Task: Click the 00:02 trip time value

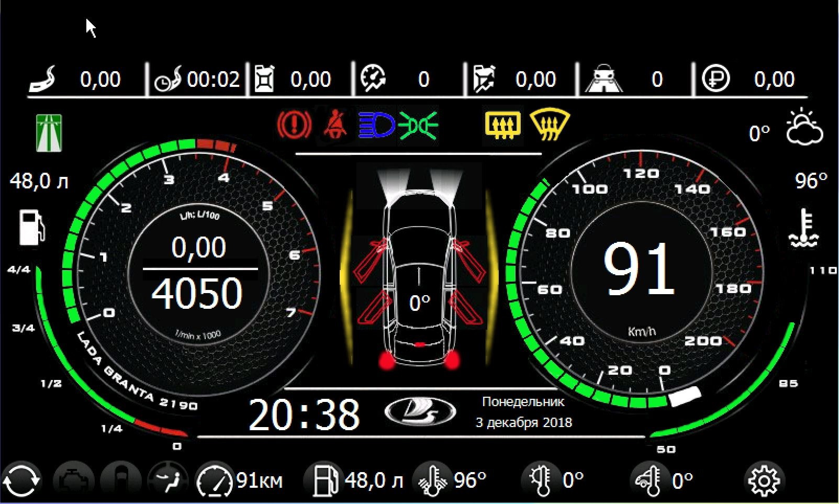Action: 214,80
